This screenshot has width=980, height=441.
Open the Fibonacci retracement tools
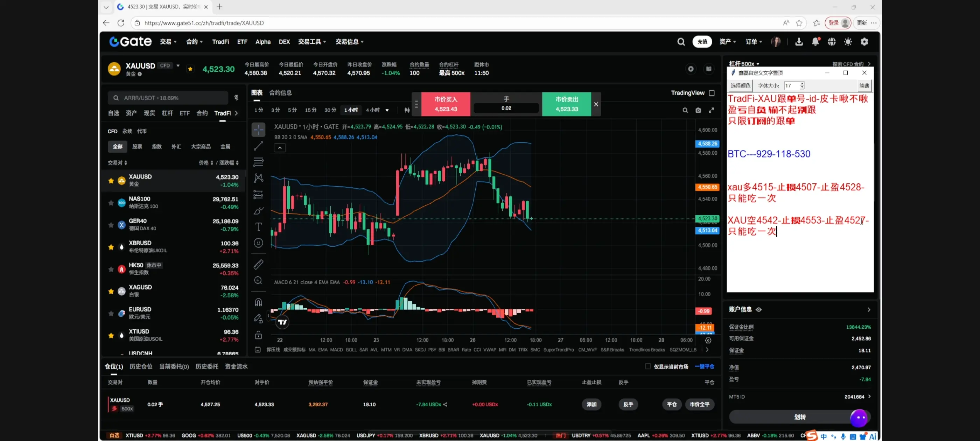[258, 162]
